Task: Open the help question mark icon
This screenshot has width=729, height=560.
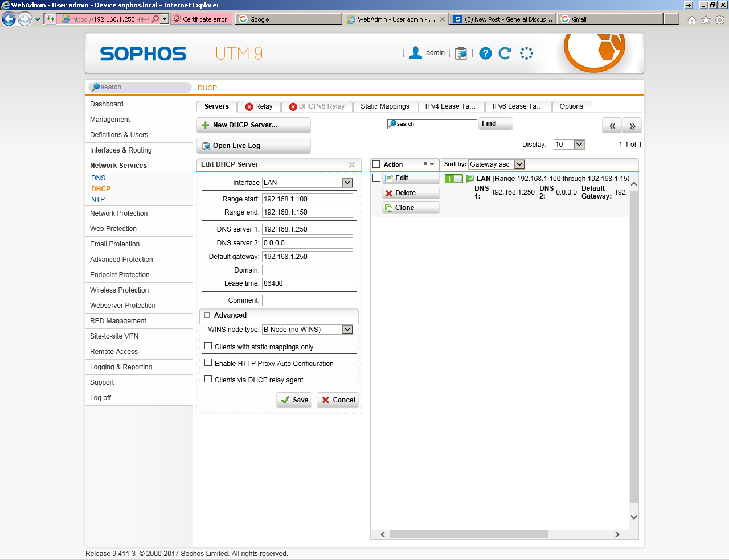Action: 485,53
